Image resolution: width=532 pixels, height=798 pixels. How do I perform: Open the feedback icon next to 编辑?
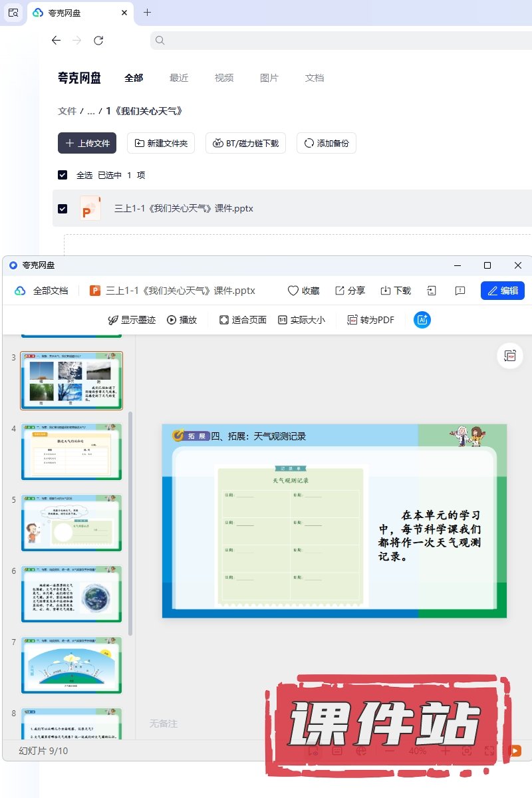(x=460, y=291)
